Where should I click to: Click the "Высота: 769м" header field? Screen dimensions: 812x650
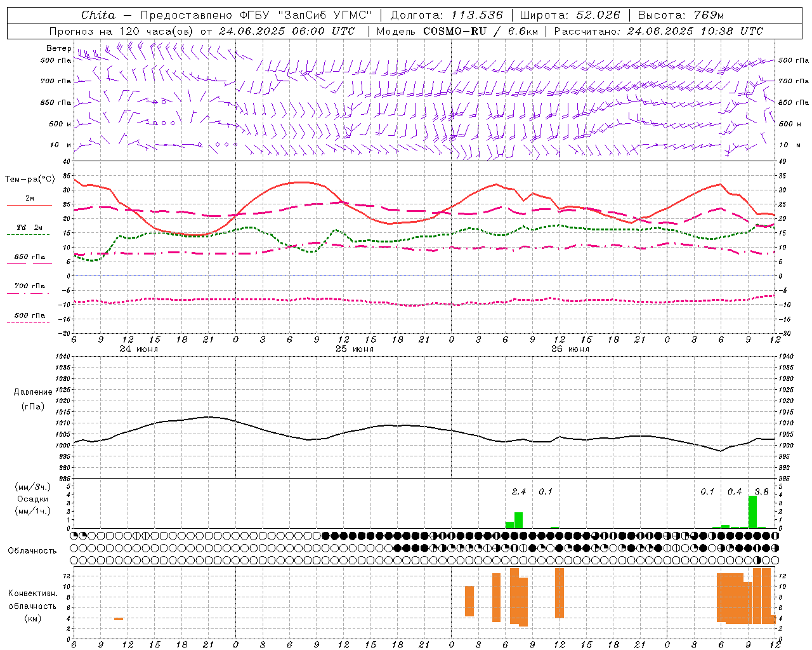click(681, 15)
